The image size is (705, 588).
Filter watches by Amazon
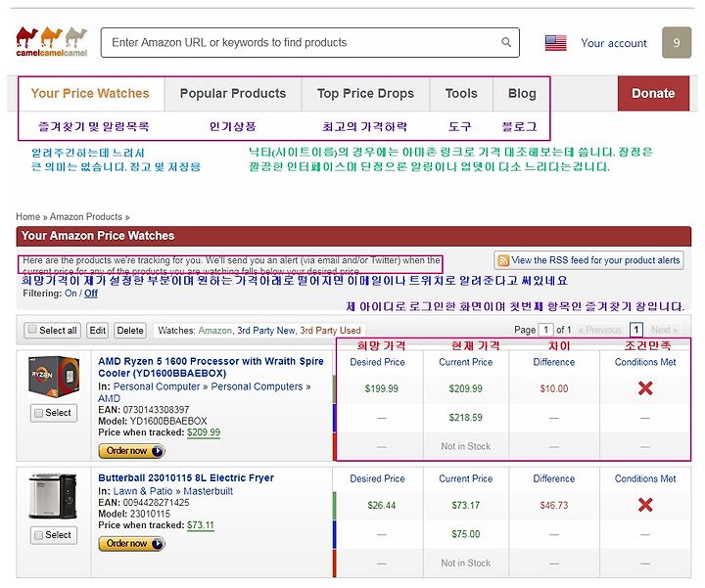(x=214, y=331)
